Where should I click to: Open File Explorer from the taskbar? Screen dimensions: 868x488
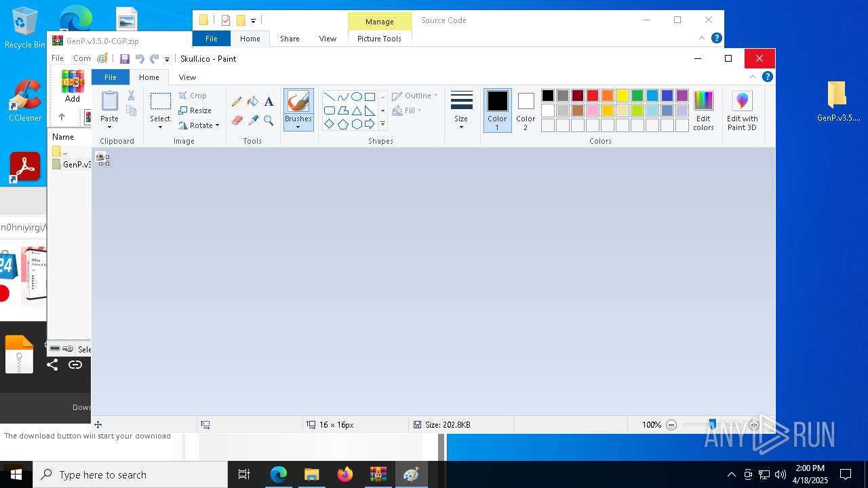[311, 474]
